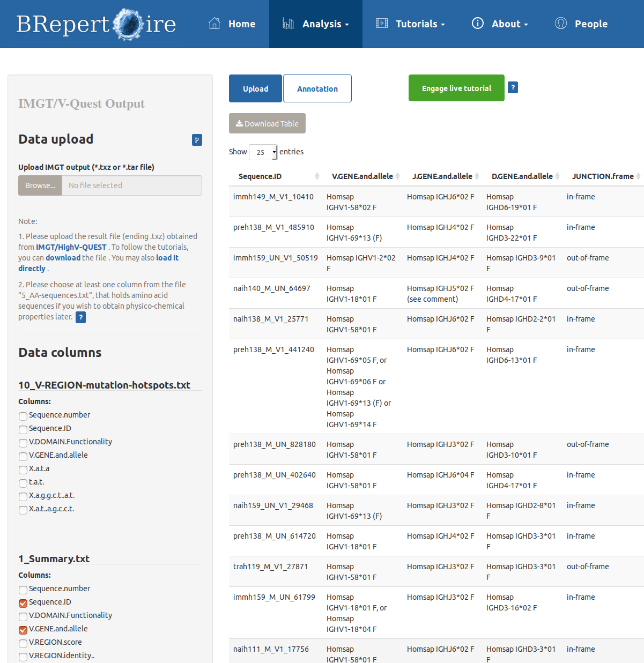This screenshot has width=644, height=663.
Task: Expand the Analysis navigation menu
Action: (x=316, y=24)
